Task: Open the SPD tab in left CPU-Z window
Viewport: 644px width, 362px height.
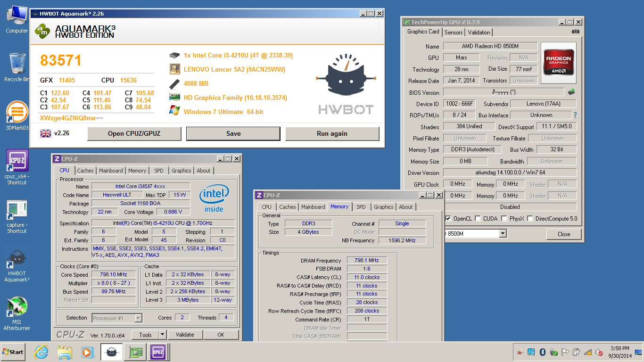Action: click(x=159, y=171)
